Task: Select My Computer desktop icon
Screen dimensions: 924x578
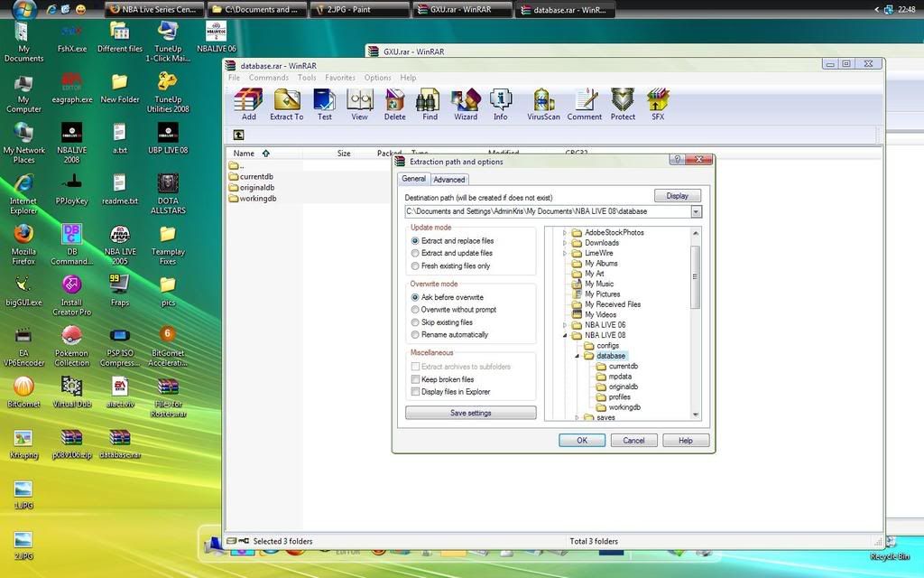Action: click(x=23, y=94)
